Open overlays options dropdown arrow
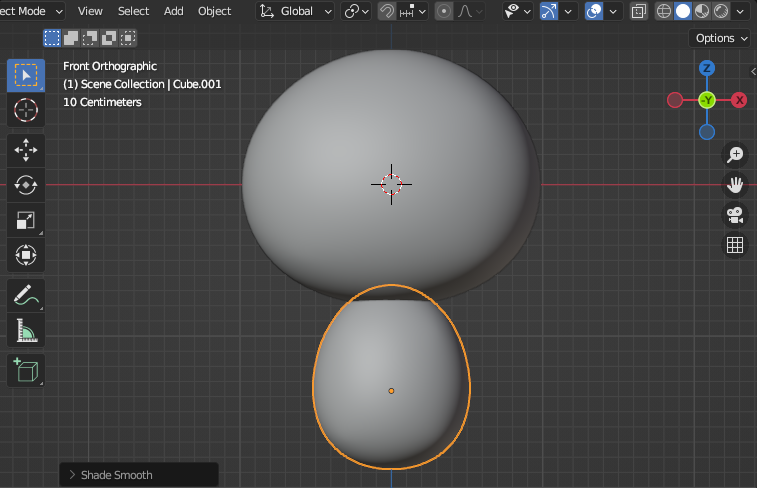Viewport: 757px width, 488px height. tap(613, 11)
